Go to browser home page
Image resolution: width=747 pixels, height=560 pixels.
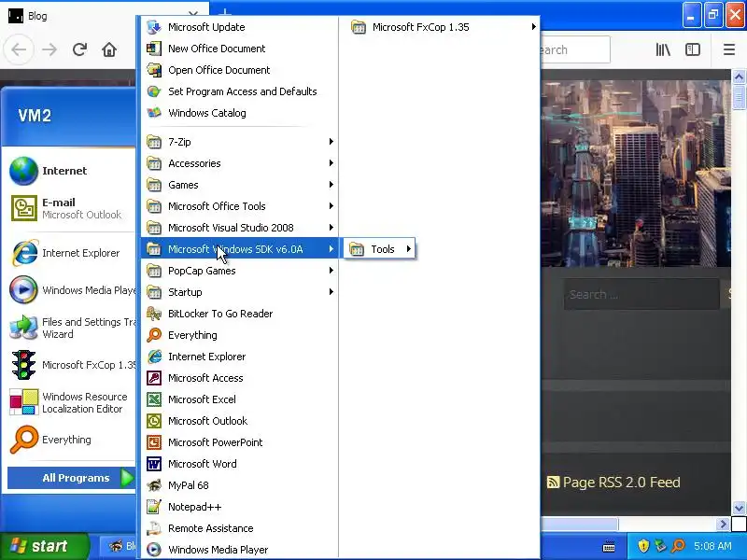tap(109, 49)
